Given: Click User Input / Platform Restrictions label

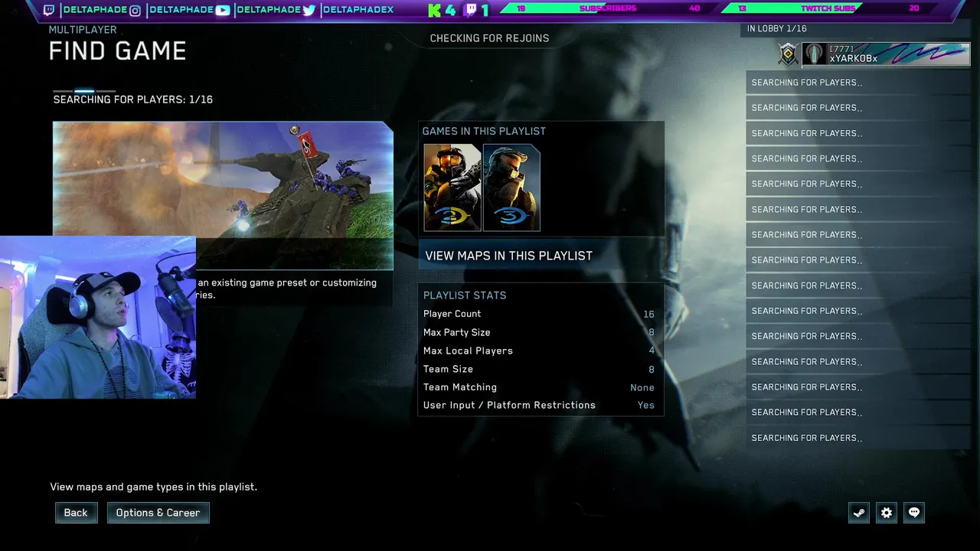Looking at the screenshot, I should [x=509, y=406].
